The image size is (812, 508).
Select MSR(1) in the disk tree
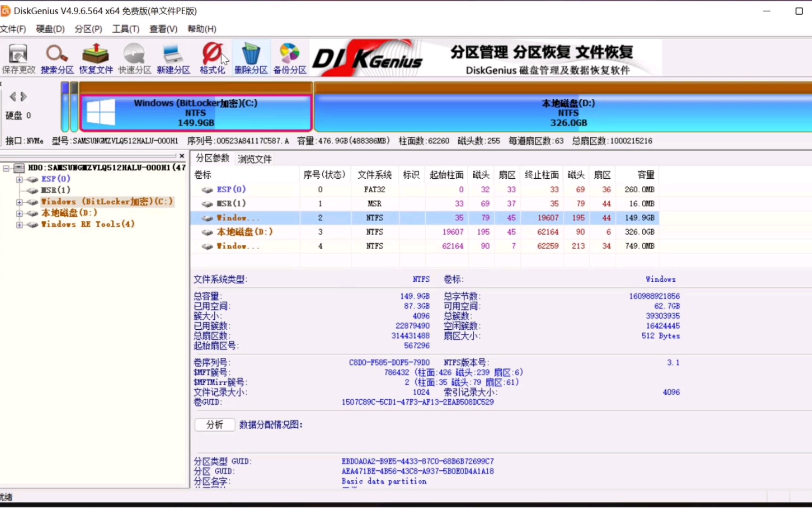(x=55, y=190)
